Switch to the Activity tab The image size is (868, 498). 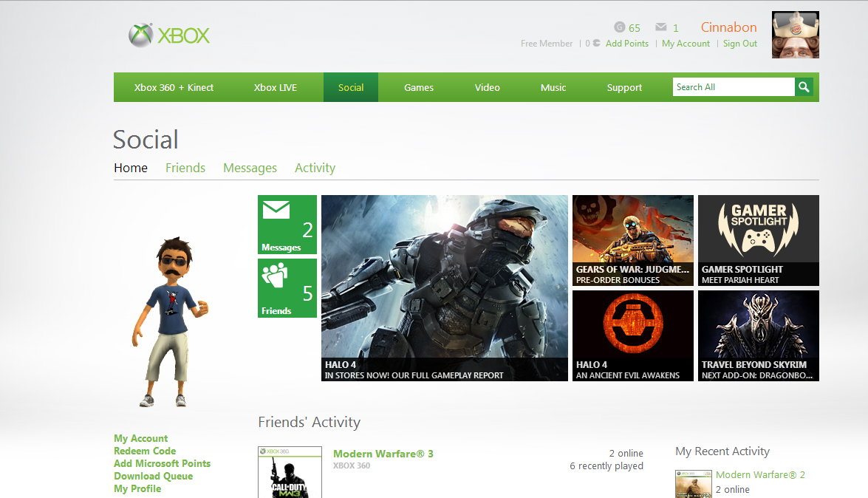coord(315,168)
